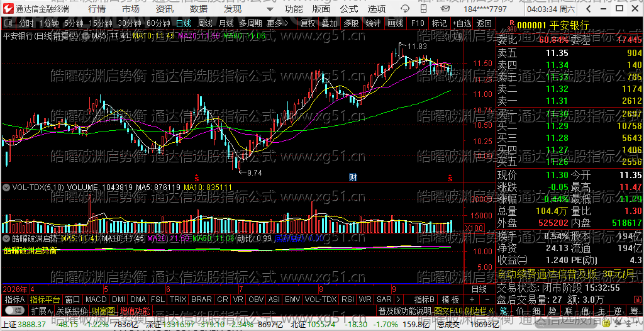Click the small icon at chart top-right corner
Viewport: 644px width, 331px height.
(457, 36)
